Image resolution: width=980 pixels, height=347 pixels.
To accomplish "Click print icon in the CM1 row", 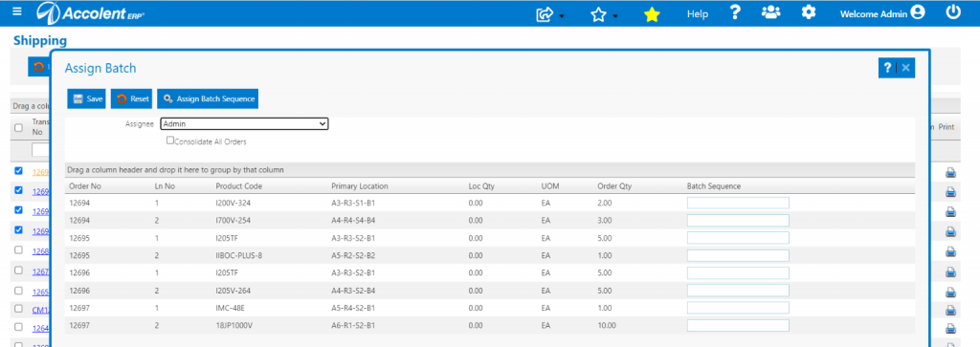I will [x=950, y=310].
